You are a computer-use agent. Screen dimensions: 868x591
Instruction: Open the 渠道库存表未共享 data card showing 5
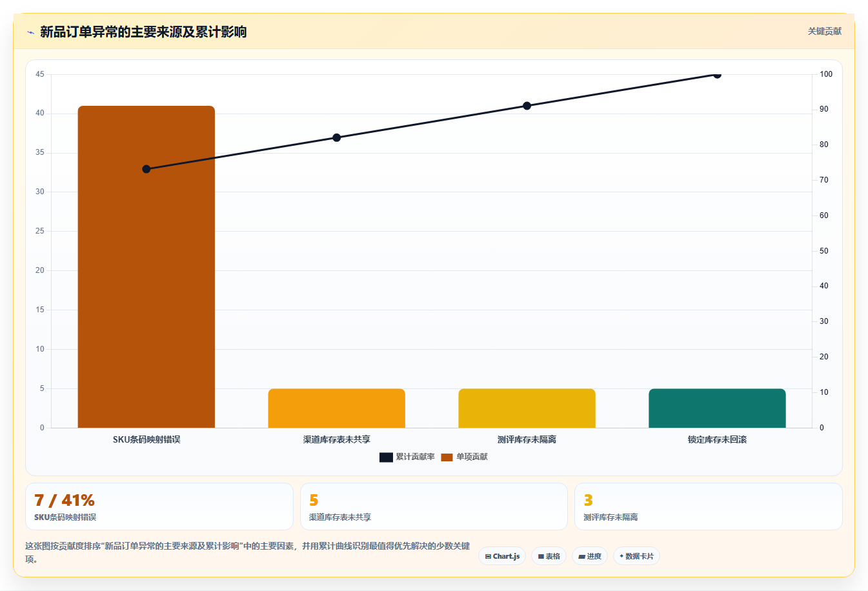tap(434, 506)
